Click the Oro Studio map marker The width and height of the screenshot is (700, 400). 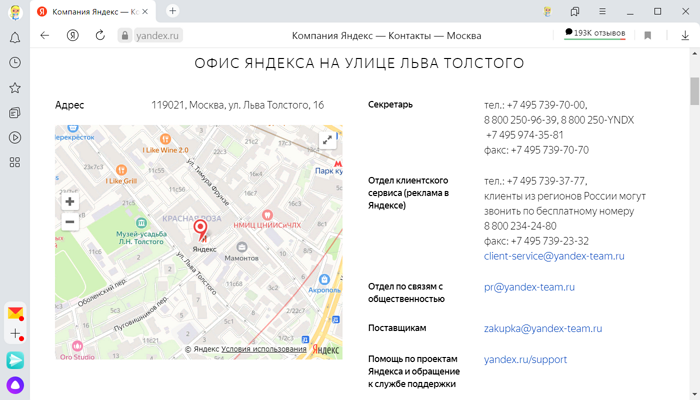(x=77, y=346)
